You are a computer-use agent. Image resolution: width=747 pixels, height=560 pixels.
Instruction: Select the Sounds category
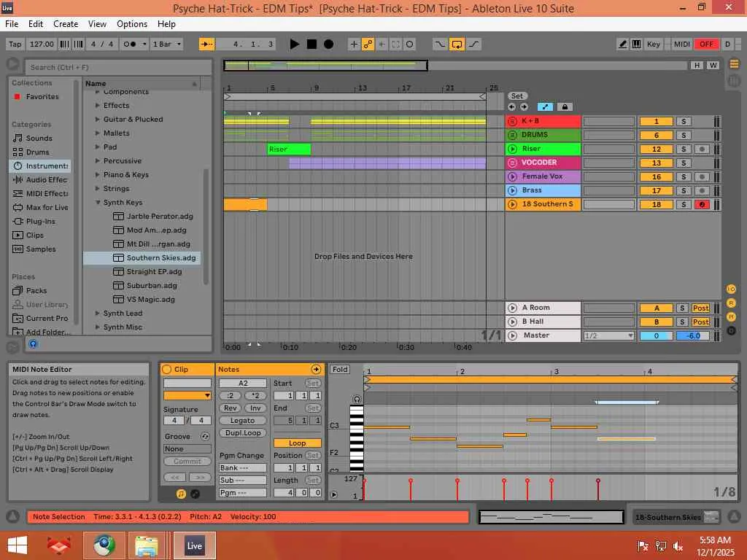(39, 138)
